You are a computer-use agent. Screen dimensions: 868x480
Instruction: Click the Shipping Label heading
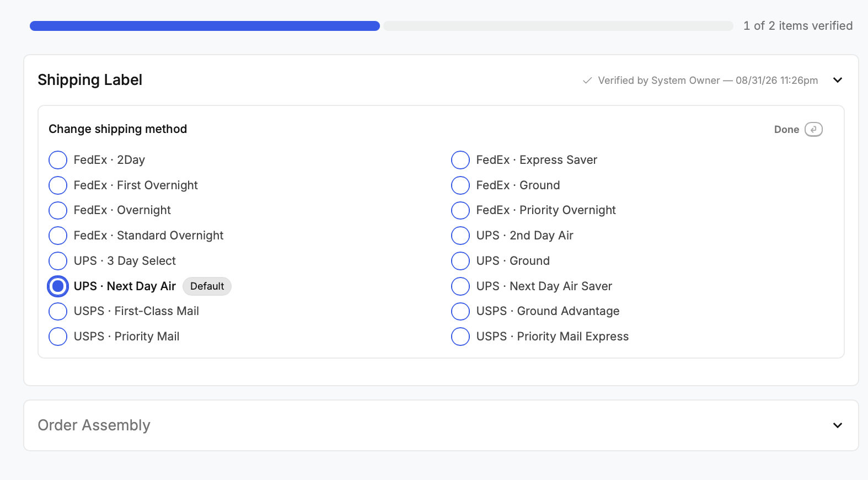[90, 80]
